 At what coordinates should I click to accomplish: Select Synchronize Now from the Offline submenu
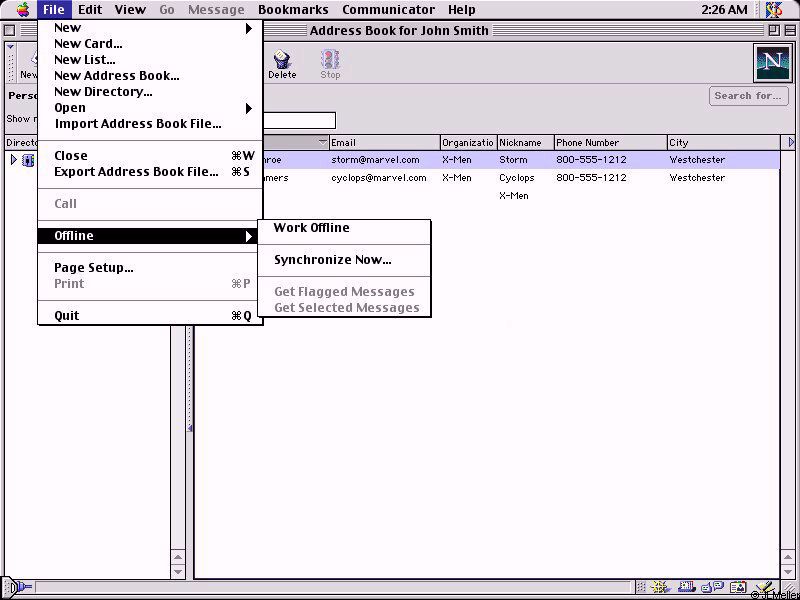tap(333, 260)
